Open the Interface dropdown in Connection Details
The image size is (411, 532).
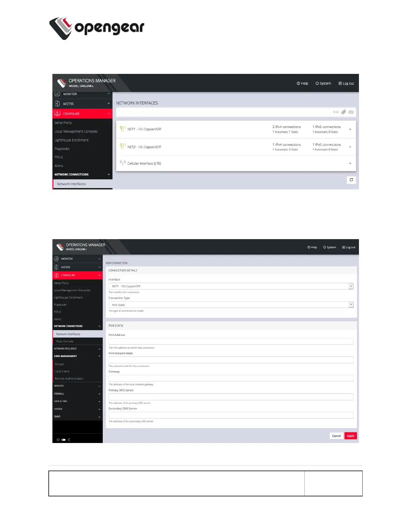[x=231, y=286]
